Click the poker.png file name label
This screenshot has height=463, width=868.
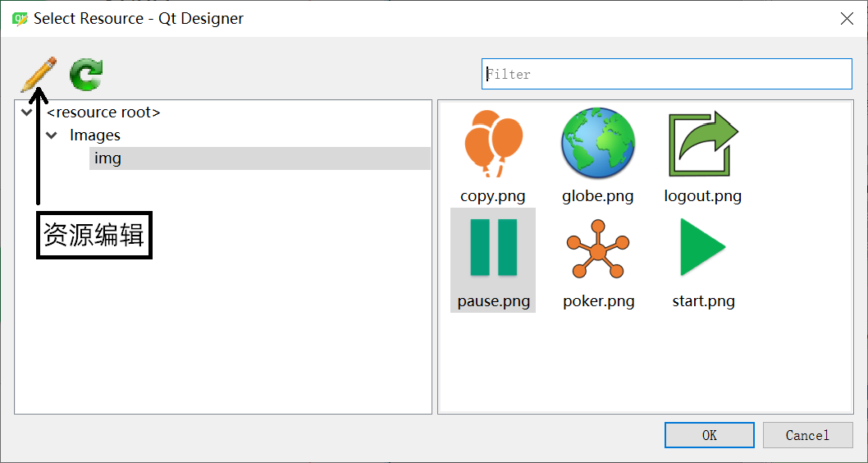coord(599,301)
